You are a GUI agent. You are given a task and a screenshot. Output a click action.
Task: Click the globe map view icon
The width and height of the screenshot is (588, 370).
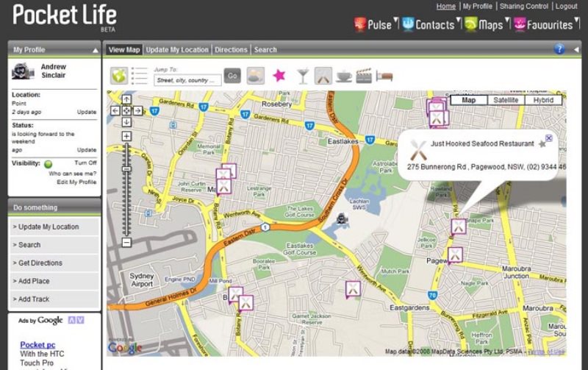[x=119, y=76]
